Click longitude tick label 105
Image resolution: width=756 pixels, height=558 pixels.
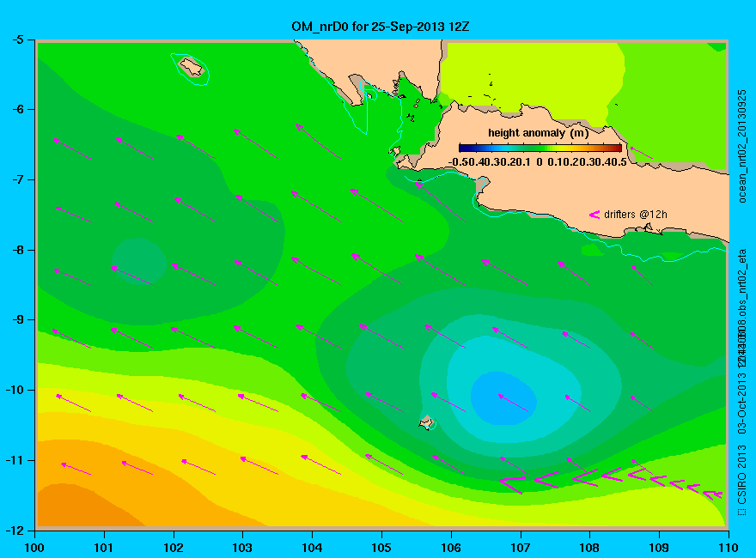381,548
